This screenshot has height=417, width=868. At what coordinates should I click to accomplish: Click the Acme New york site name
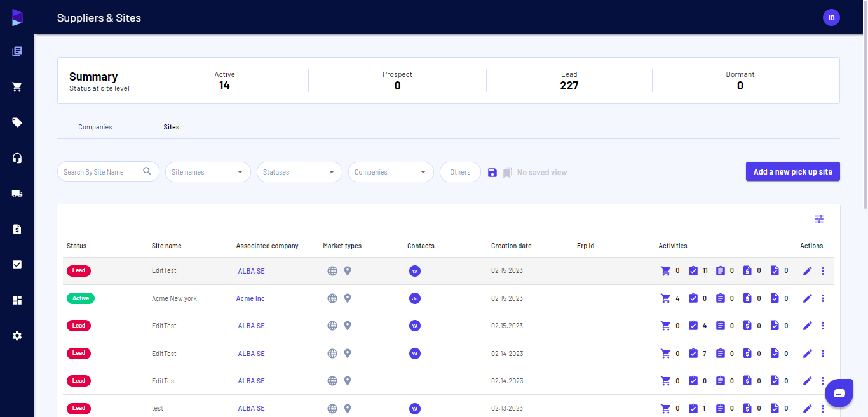[x=174, y=298]
